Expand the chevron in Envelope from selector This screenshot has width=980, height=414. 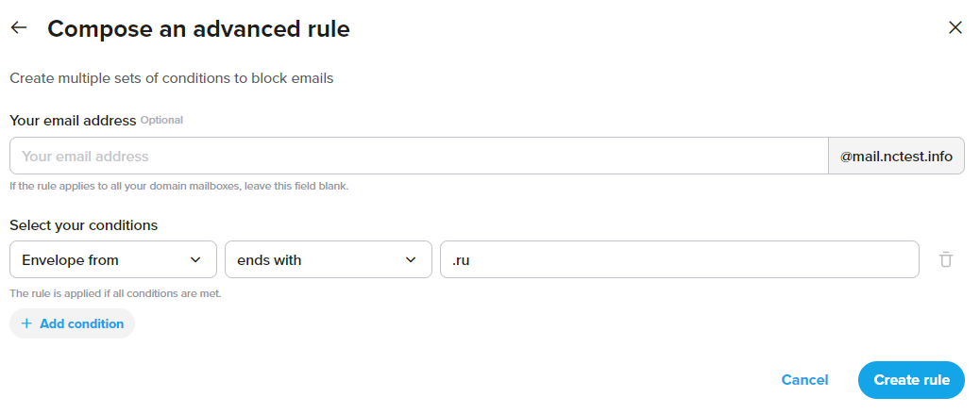coord(195,259)
